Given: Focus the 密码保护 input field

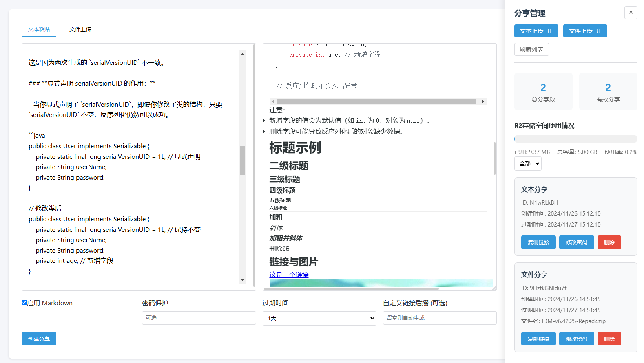Looking at the screenshot, I should (x=199, y=318).
